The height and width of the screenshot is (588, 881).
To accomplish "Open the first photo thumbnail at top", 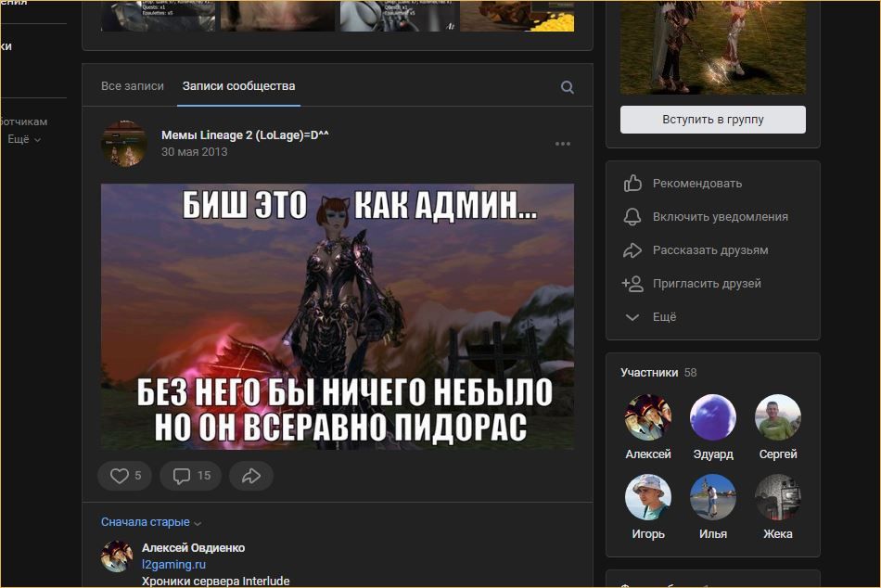I will [x=158, y=16].
